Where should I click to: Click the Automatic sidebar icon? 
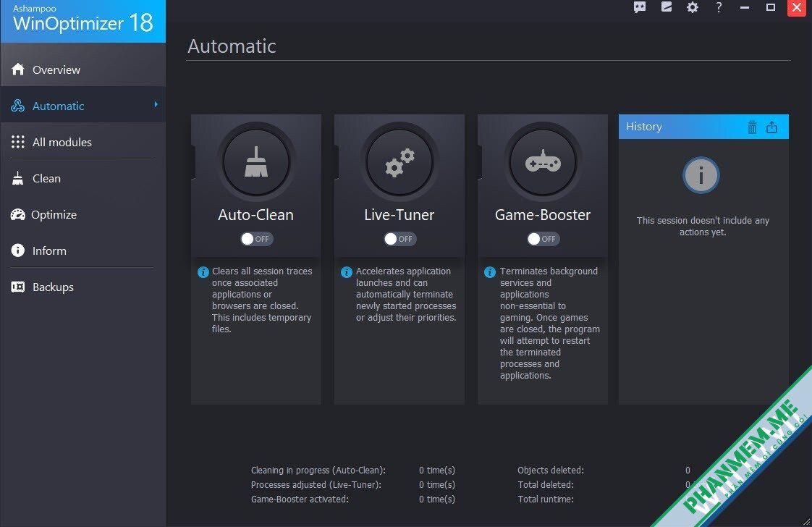pos(18,106)
